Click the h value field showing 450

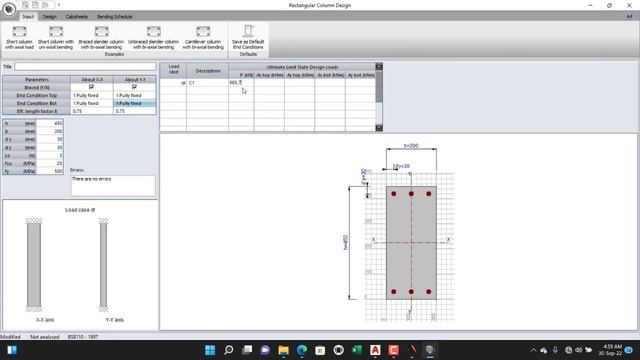(50, 123)
